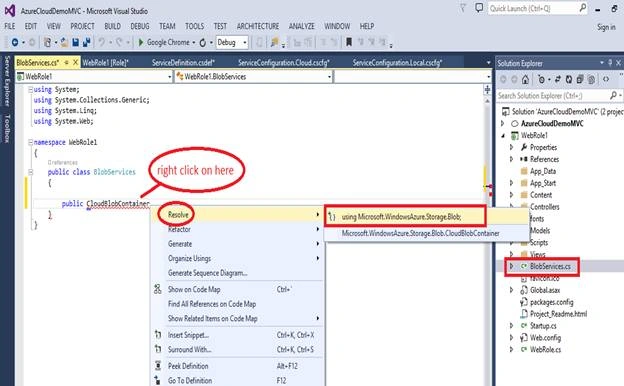
Task: Collapse the WebRole1 project node
Action: (x=503, y=135)
